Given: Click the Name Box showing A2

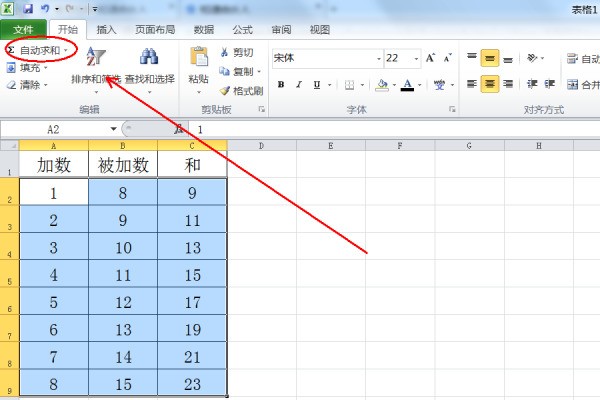Looking at the screenshot, I should click(x=54, y=129).
